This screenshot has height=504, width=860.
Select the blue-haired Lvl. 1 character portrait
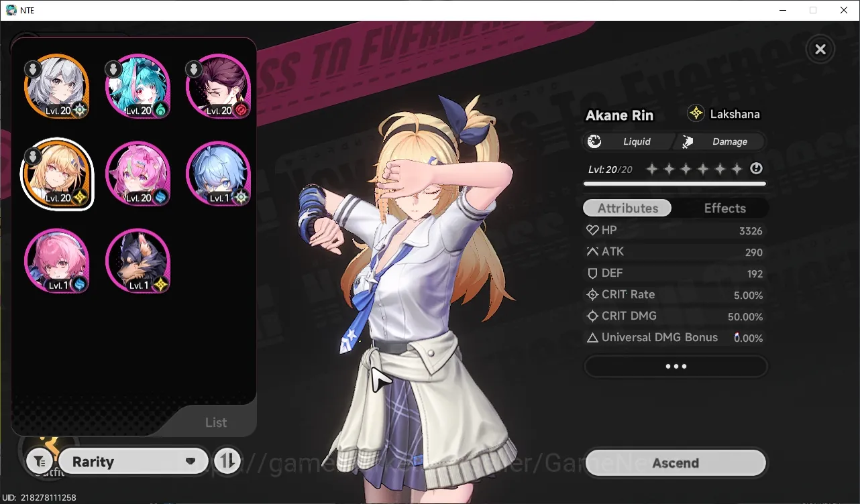click(x=219, y=174)
